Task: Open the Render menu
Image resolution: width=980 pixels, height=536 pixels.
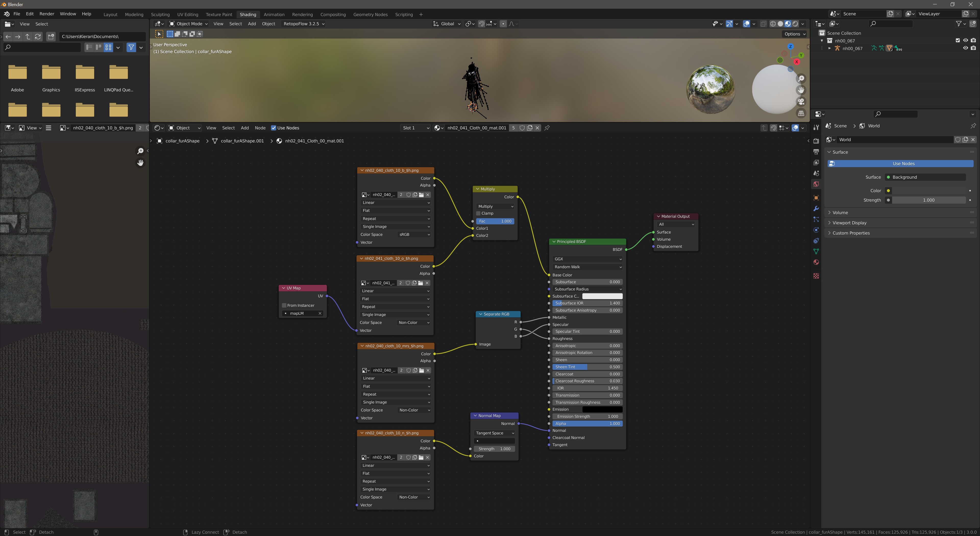Action: pyautogui.click(x=47, y=14)
